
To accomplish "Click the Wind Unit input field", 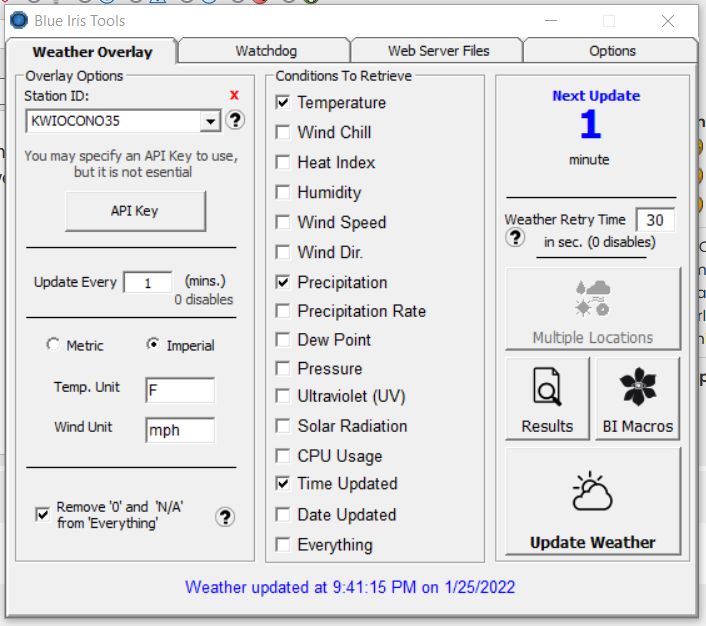I will (x=180, y=430).
